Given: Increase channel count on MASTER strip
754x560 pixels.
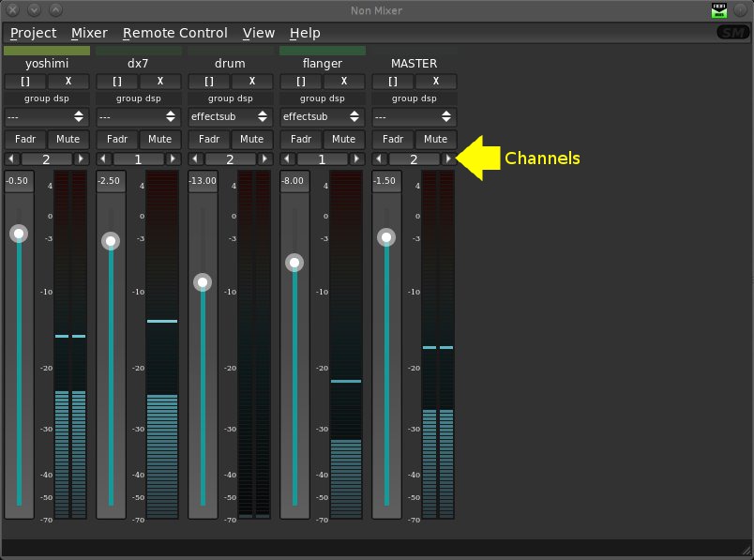Looking at the screenshot, I should click(448, 159).
